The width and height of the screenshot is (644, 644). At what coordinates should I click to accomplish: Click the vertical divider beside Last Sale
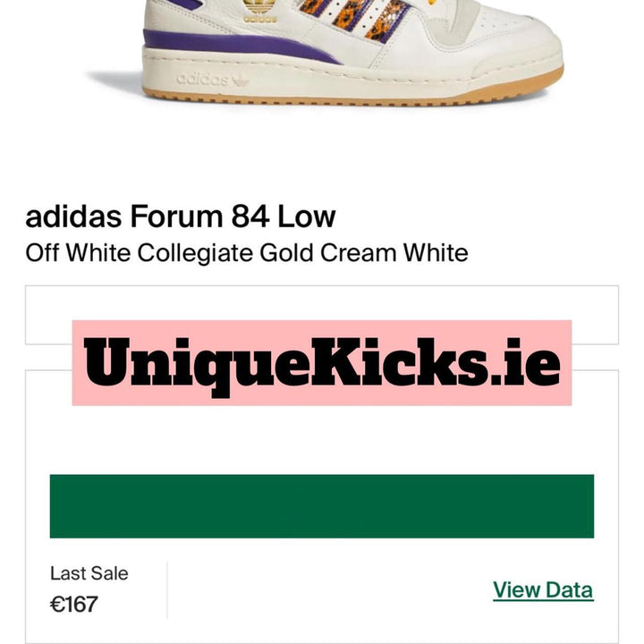[167, 590]
